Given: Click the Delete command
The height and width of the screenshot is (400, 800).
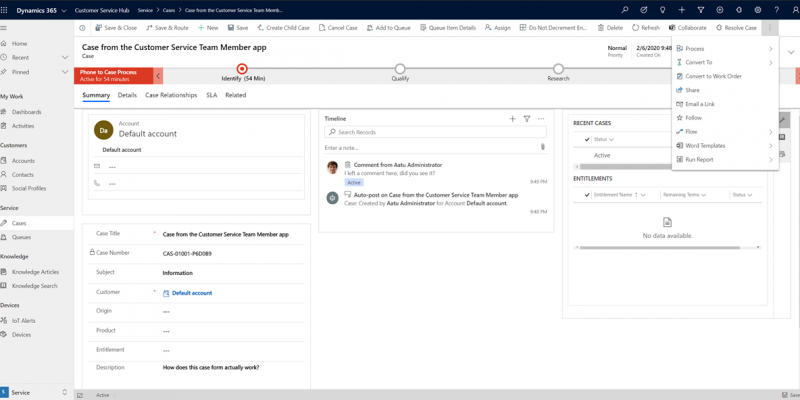Looking at the screenshot, I should pyautogui.click(x=610, y=28).
